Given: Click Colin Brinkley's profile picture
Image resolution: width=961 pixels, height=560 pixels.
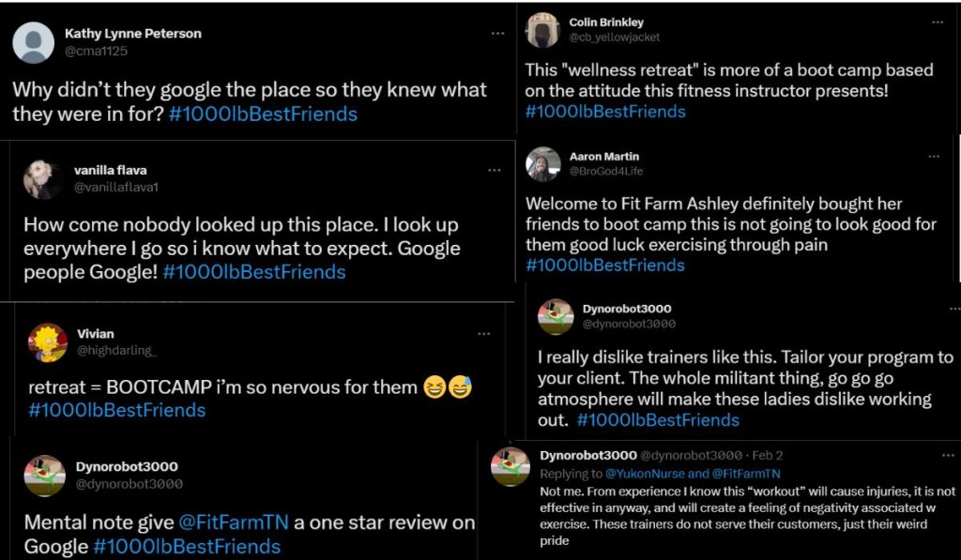Looking at the screenshot, I should coord(543,30).
